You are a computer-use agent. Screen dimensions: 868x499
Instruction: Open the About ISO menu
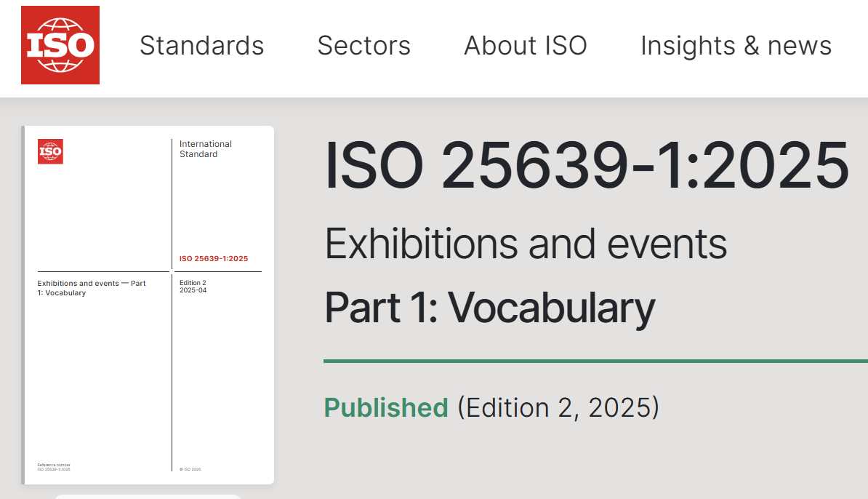pos(526,45)
